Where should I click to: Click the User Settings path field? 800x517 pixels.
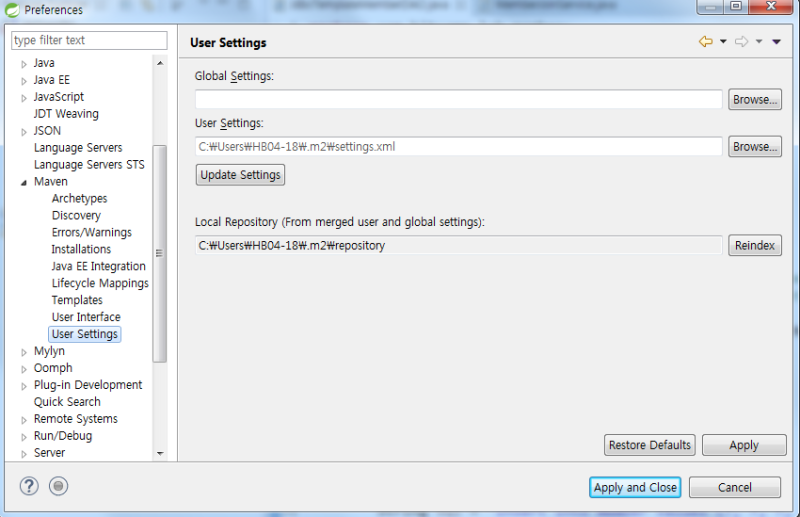(x=458, y=146)
